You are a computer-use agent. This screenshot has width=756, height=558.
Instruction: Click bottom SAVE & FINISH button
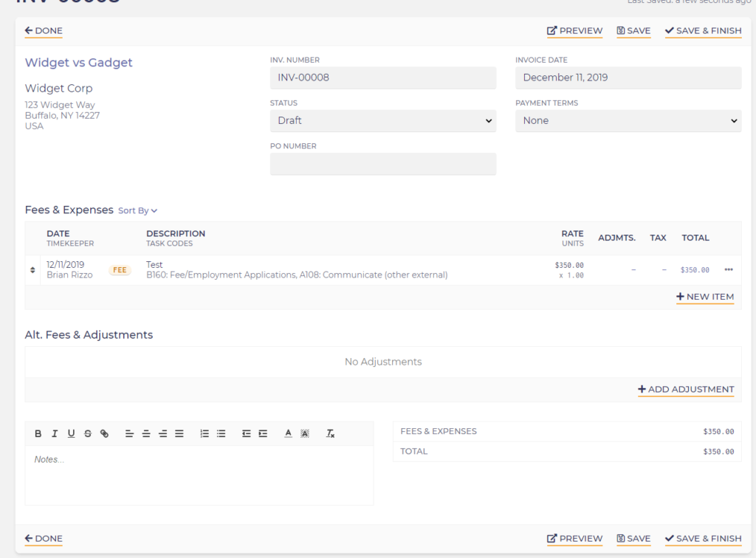pyautogui.click(x=703, y=539)
